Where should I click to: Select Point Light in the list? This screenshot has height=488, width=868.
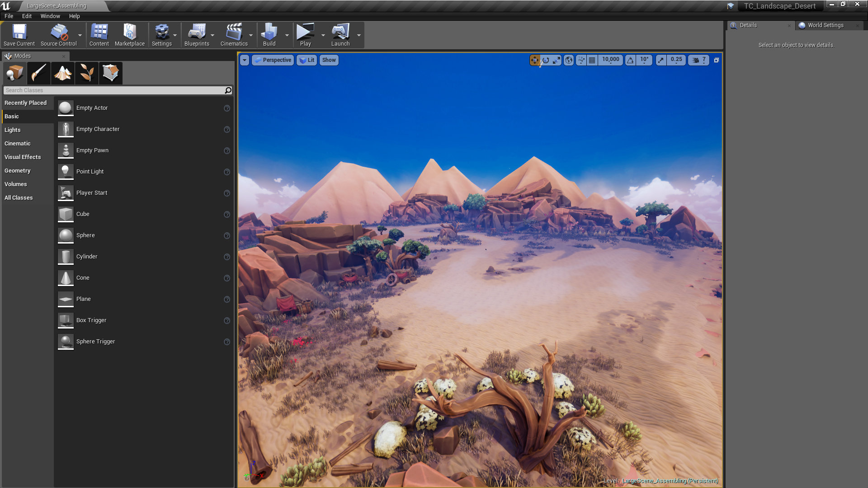click(x=144, y=172)
